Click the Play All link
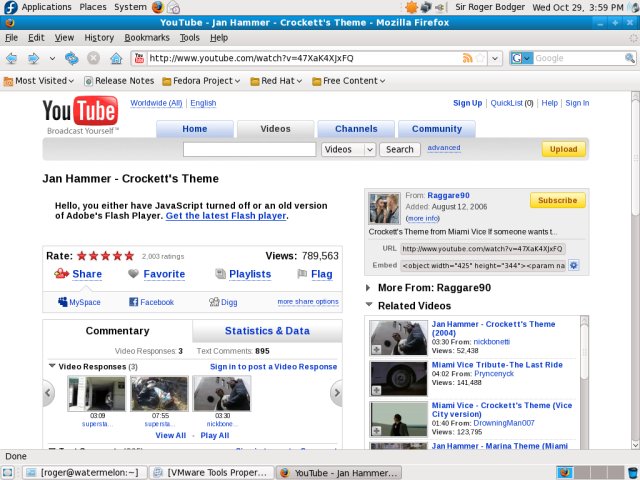640x480 pixels. coord(215,436)
